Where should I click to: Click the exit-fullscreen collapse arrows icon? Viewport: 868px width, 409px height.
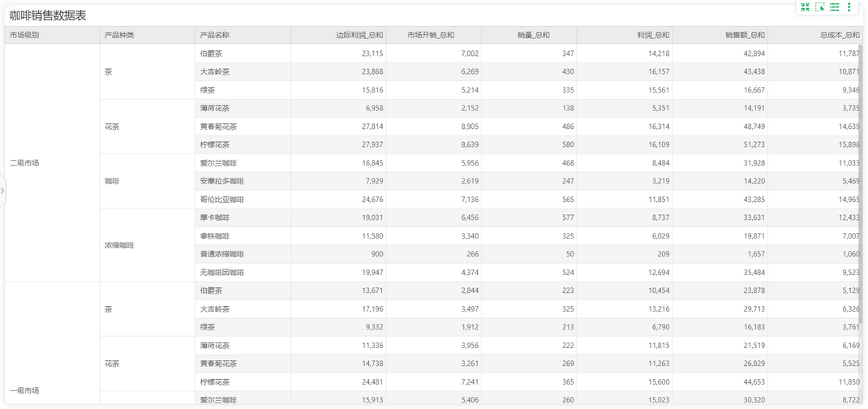click(806, 7)
